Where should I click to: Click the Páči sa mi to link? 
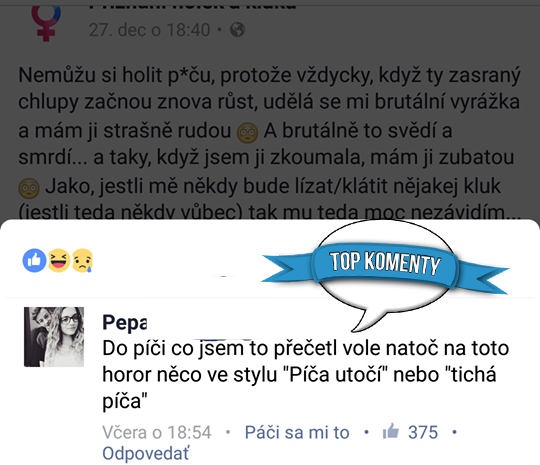pos(297,432)
